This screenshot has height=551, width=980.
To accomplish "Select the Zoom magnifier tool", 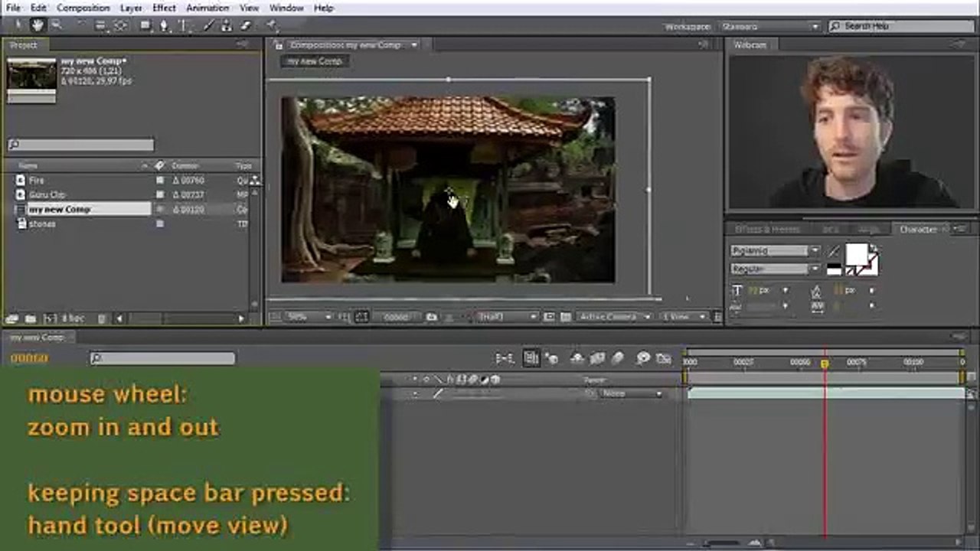I will tap(55, 25).
